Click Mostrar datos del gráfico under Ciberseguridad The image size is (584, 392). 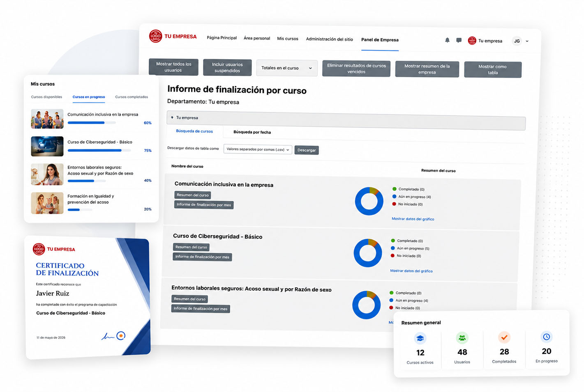coord(411,271)
